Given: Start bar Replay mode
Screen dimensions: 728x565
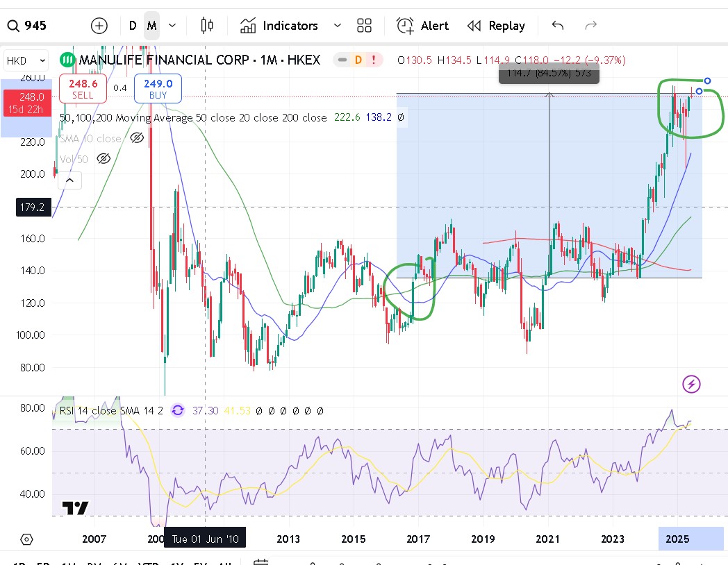Looking at the screenshot, I should coord(496,26).
